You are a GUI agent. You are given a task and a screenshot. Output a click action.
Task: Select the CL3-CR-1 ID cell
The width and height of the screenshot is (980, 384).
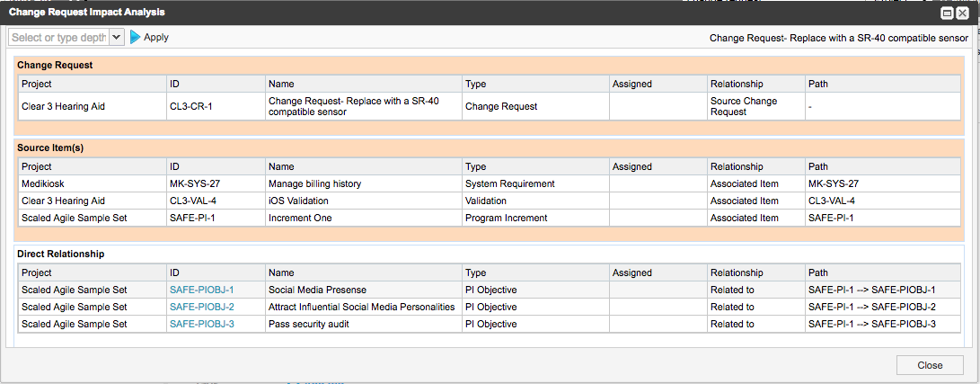coord(190,106)
